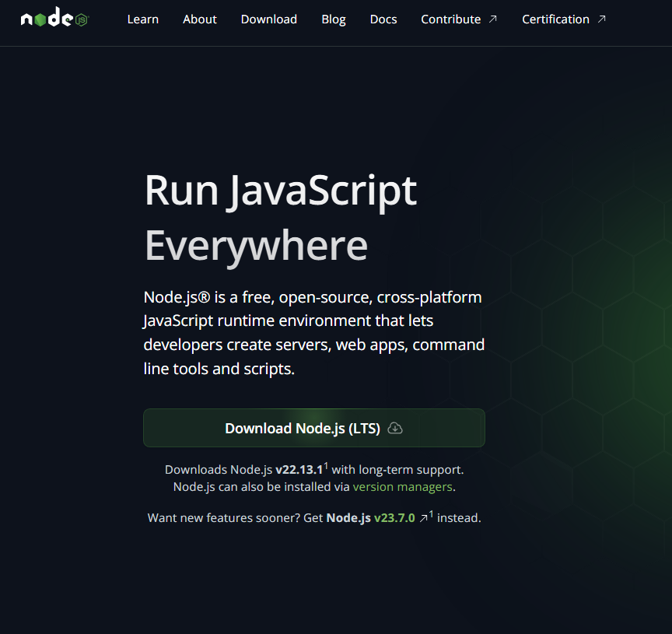Viewport: 672px width, 634px height.
Task: Open the Blog section
Action: pyautogui.click(x=334, y=19)
